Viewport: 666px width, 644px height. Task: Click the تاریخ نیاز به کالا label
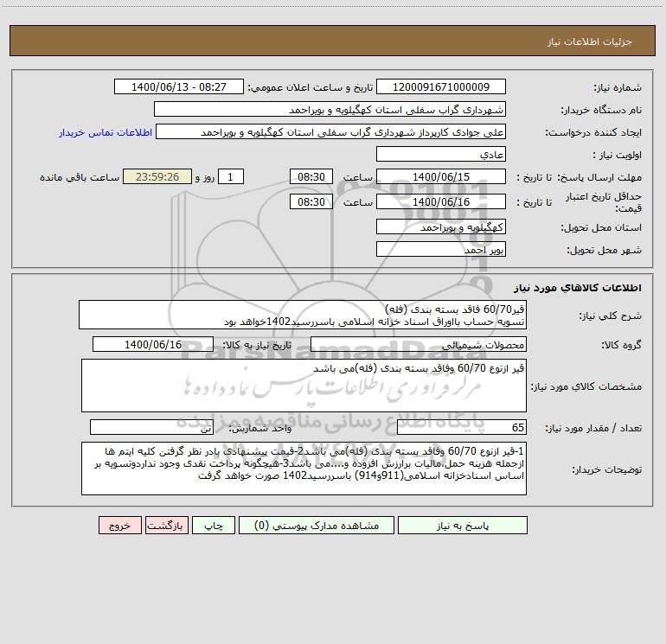[x=257, y=345]
